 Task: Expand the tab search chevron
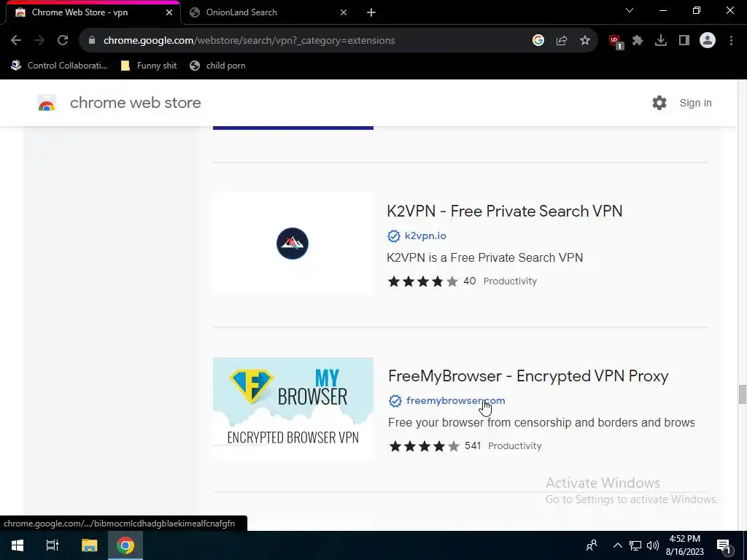click(630, 10)
